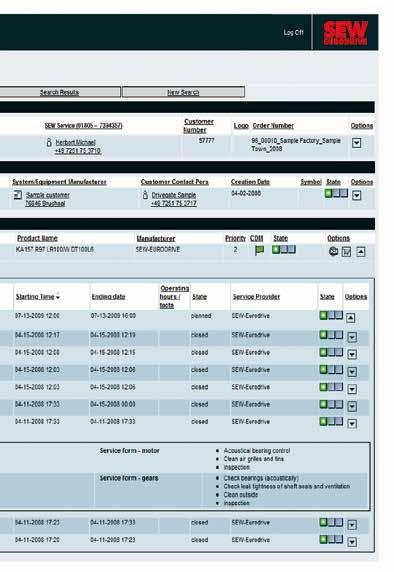Expand the 04-15-2008 12:08 service entry
The height and width of the screenshot is (572, 394).
pyautogui.click(x=352, y=354)
